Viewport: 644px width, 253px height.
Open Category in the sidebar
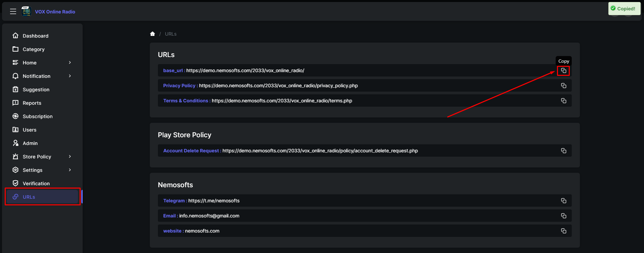click(x=42, y=49)
